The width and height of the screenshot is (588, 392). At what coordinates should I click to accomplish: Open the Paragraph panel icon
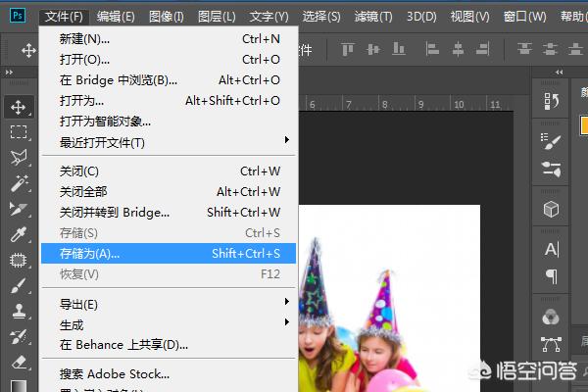click(551, 275)
